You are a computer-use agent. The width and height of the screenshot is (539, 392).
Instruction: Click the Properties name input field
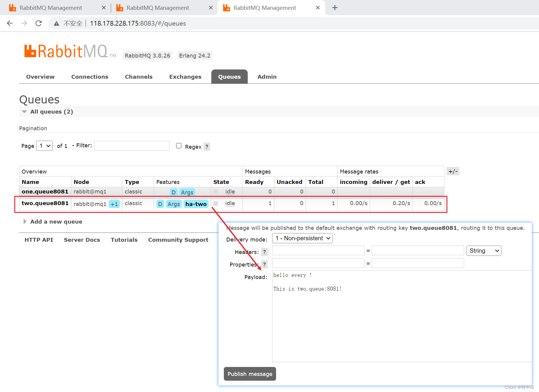[318, 263]
